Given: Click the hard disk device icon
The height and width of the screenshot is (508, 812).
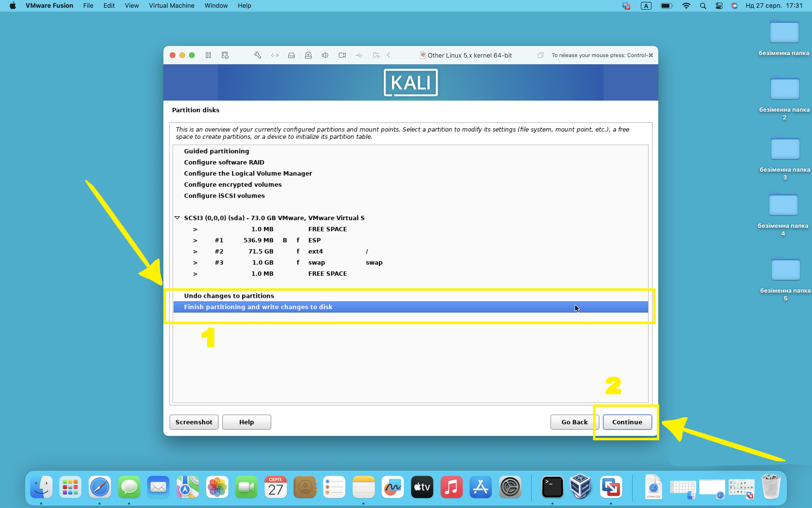Looking at the screenshot, I should (x=291, y=55).
